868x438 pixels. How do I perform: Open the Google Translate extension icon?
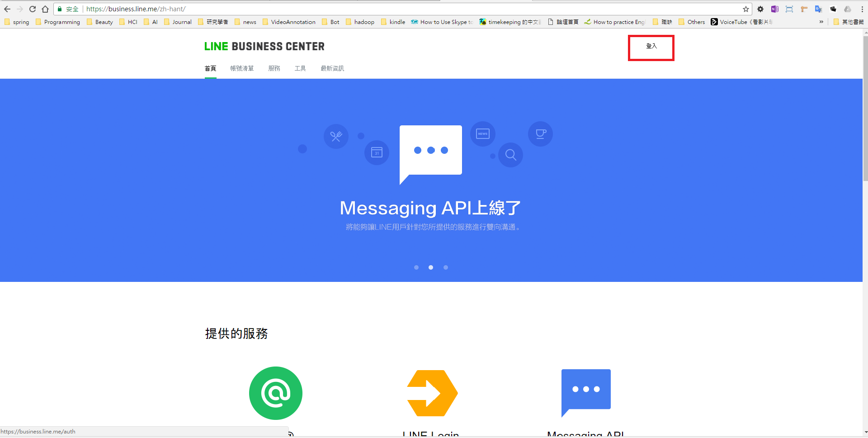[x=818, y=9]
